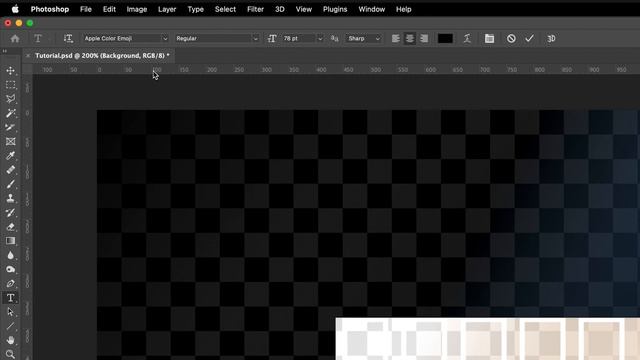Image resolution: width=640 pixels, height=360 pixels.
Task: Open the View menu
Action: [304, 9]
